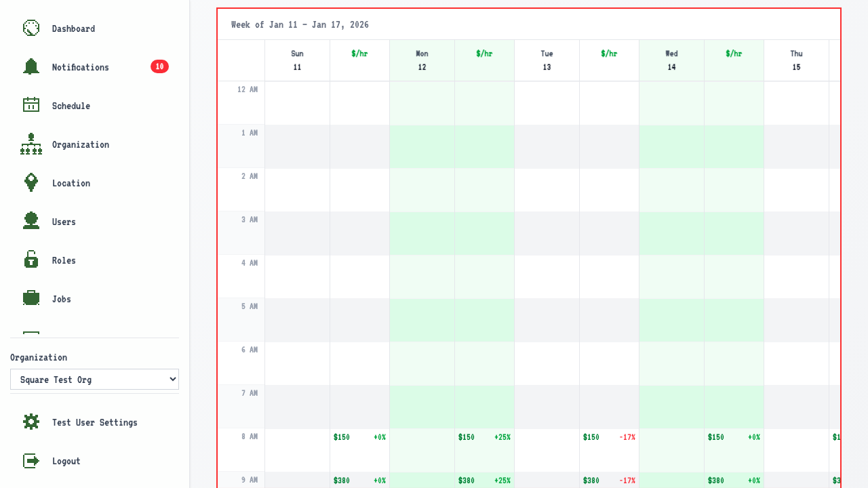Click the 5 AM time row label
This screenshot has height=488, width=868.
(x=250, y=306)
